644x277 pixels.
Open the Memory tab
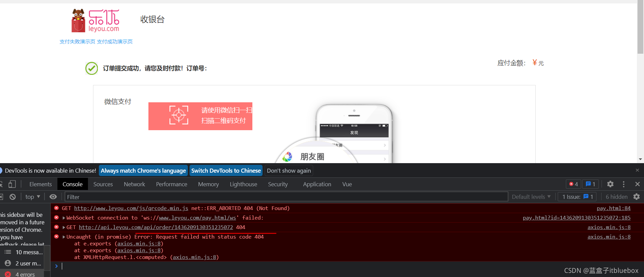[x=209, y=184]
